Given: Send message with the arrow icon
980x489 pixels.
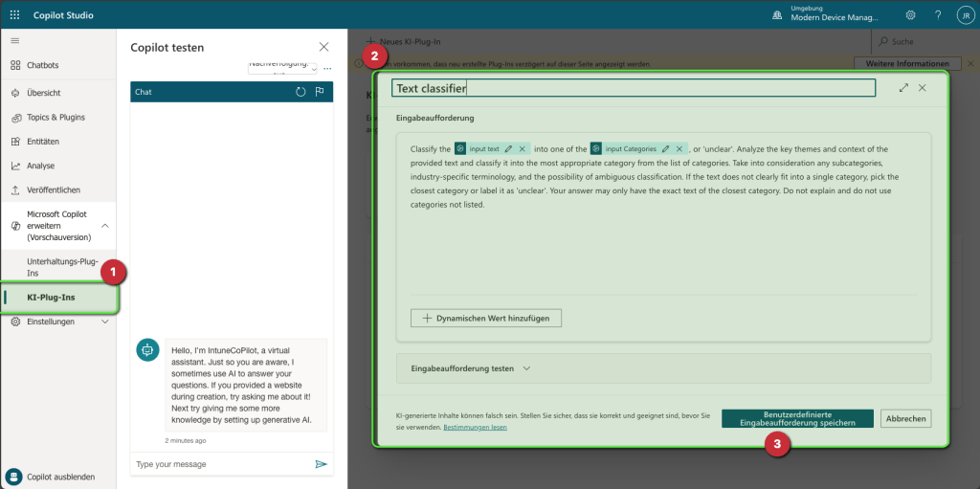Looking at the screenshot, I should point(321,464).
